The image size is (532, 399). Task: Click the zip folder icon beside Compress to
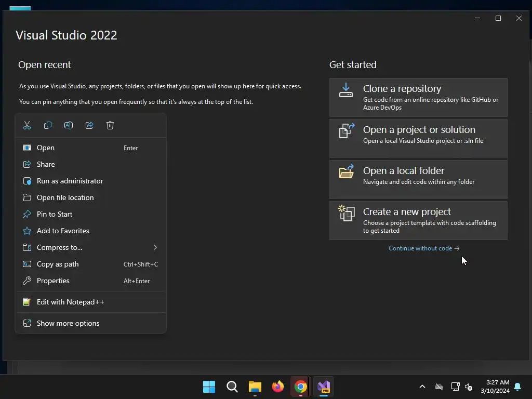coord(27,247)
